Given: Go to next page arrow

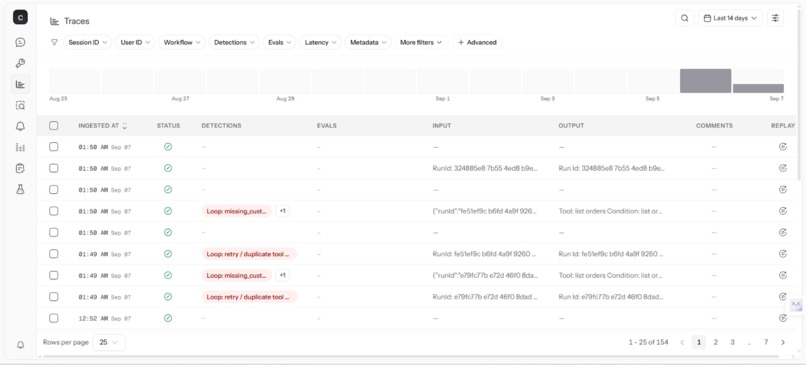Looking at the screenshot, I should [x=783, y=342].
